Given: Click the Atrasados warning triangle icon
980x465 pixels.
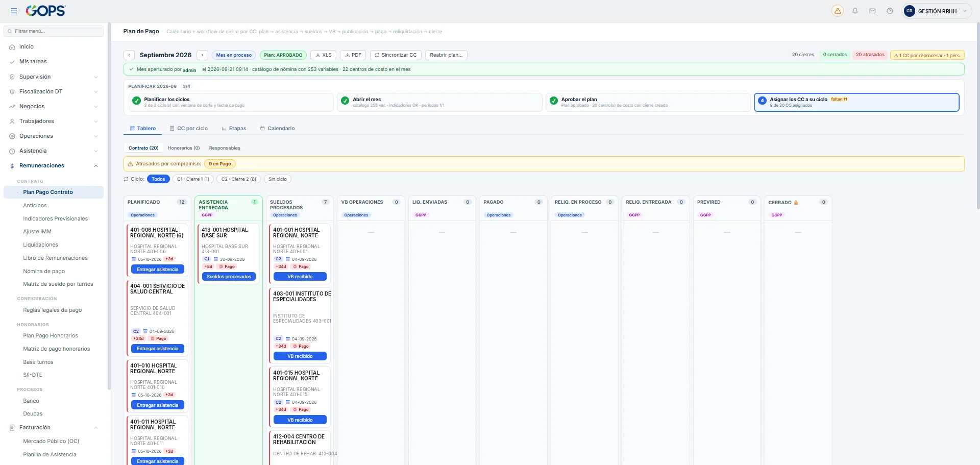Looking at the screenshot, I should point(130,164).
